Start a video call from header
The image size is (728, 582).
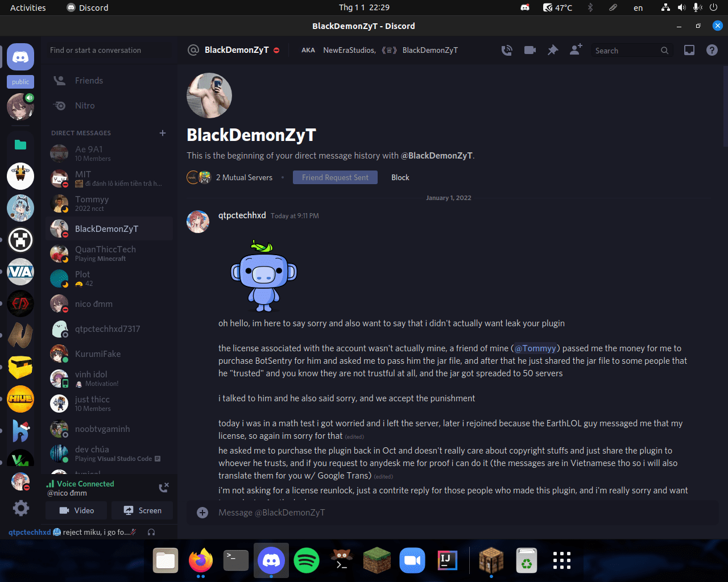[x=530, y=50]
